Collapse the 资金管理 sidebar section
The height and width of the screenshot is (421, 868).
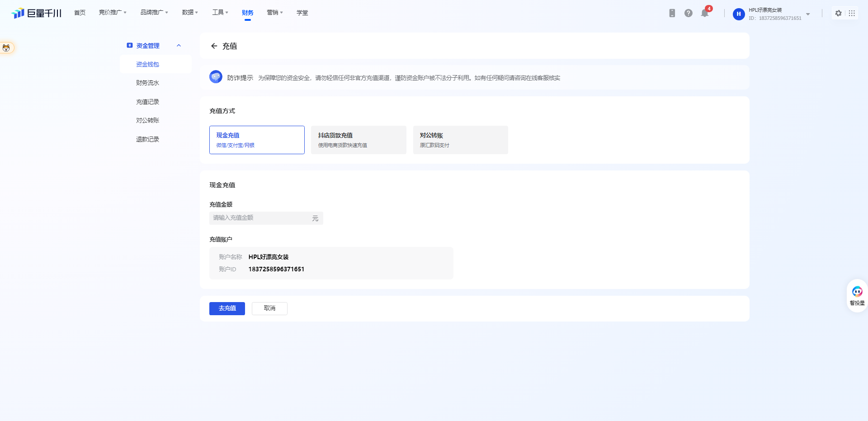pyautogui.click(x=179, y=46)
